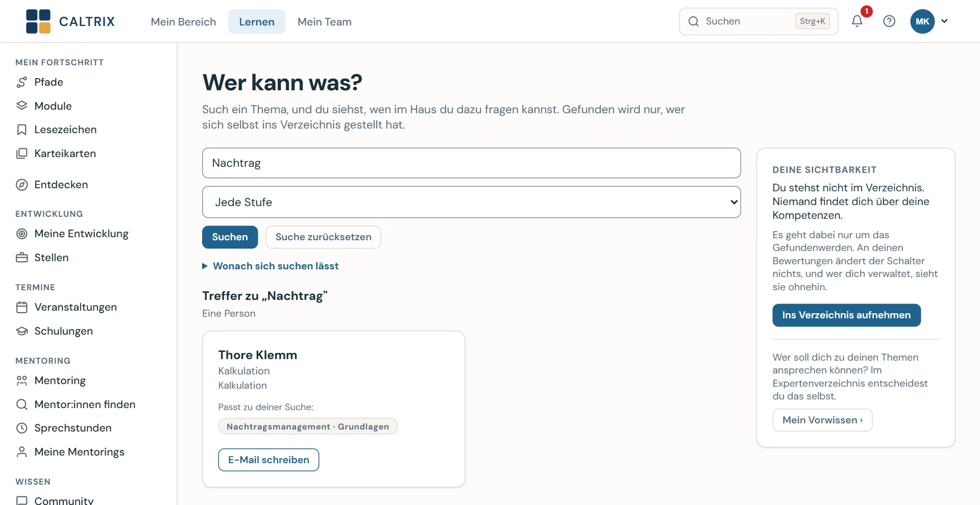Open the notifications bell

point(857,21)
